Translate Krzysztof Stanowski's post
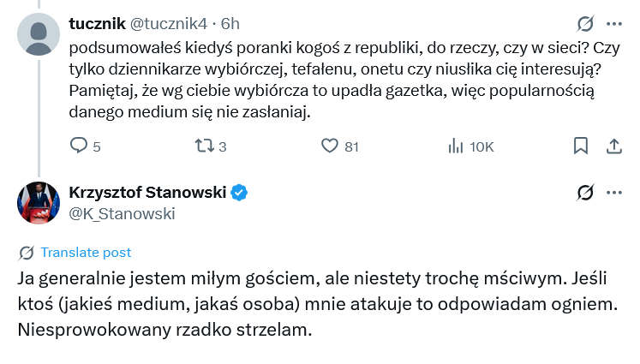The height and width of the screenshot is (364, 640). 86,252
